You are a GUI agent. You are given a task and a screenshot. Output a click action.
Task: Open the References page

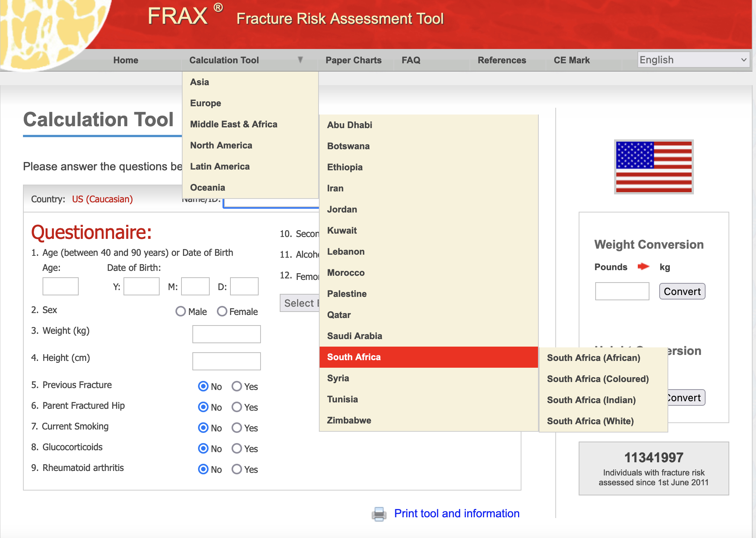tap(501, 60)
